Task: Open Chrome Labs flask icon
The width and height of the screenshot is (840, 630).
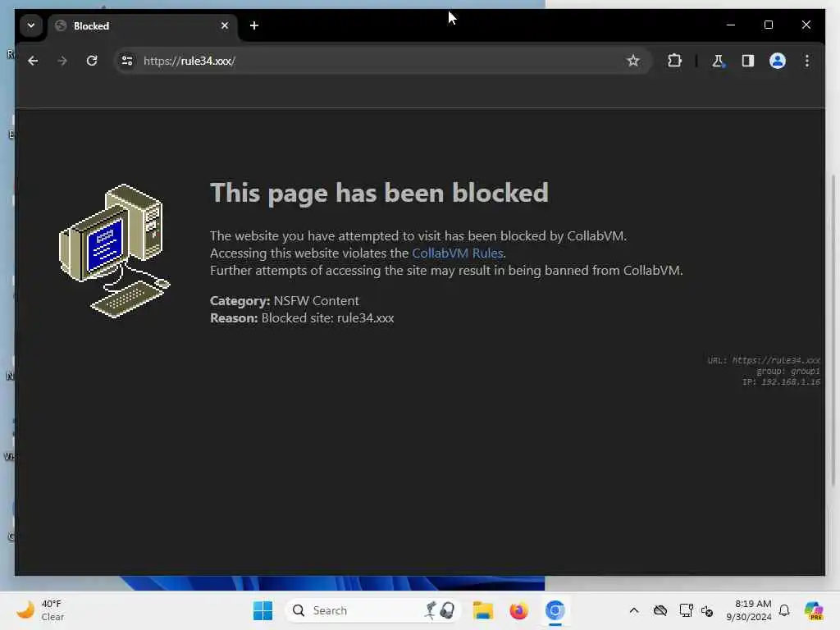Action: pyautogui.click(x=718, y=61)
